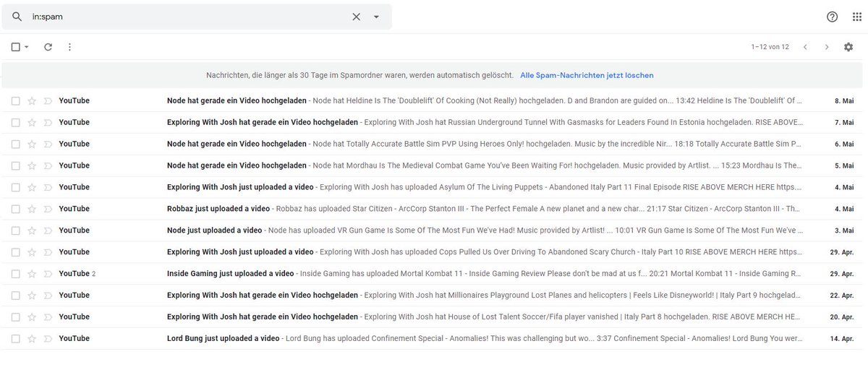
Task: Mark Heldine Doublelift email as important
Action: click(48, 100)
